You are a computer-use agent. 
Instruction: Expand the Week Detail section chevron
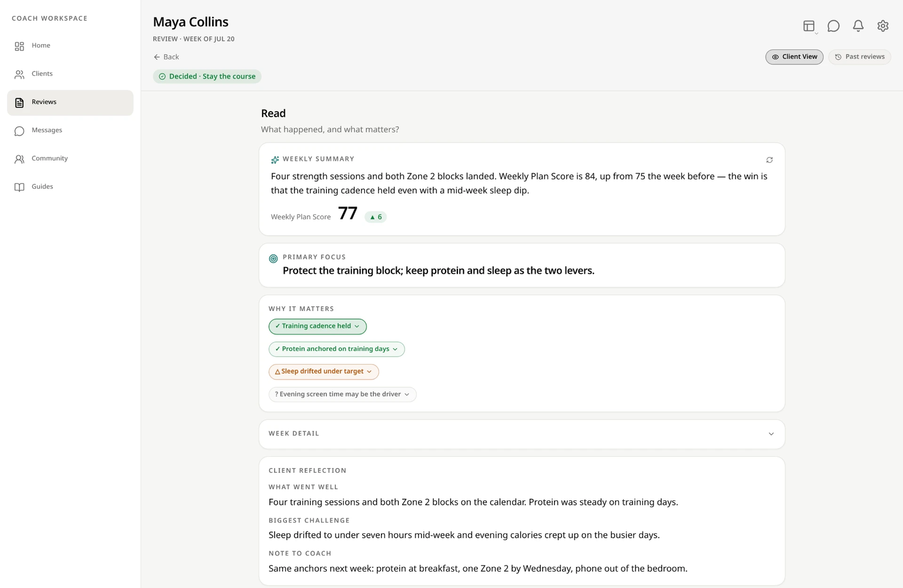point(771,434)
